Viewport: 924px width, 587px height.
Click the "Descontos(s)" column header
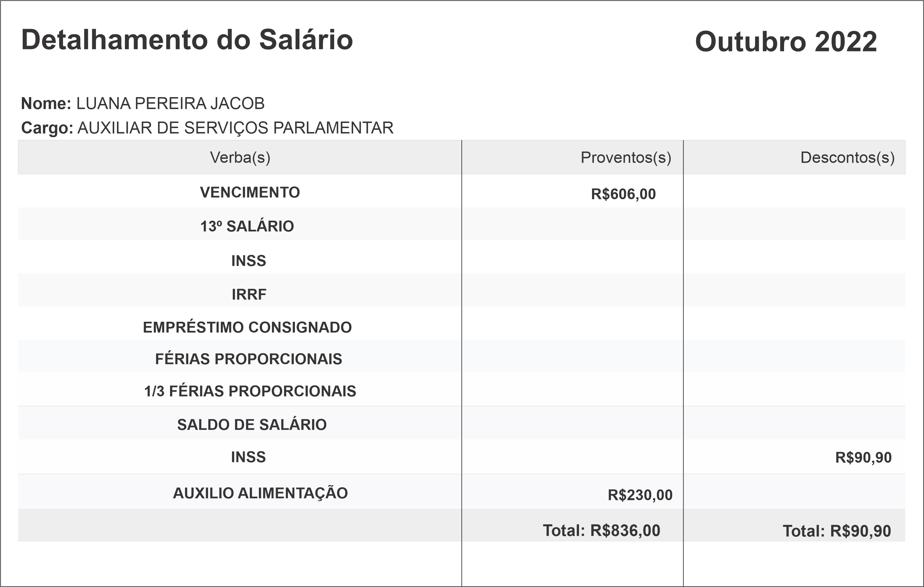coord(847,157)
